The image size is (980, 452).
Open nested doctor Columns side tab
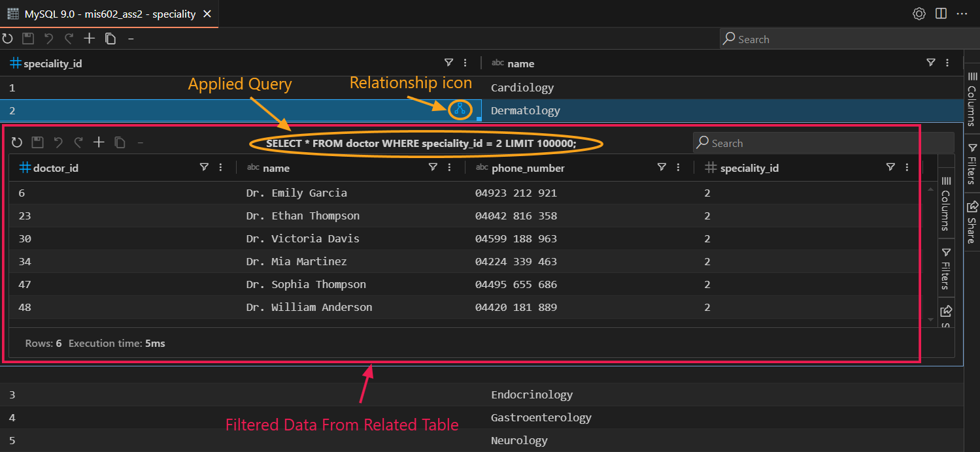pyautogui.click(x=945, y=202)
